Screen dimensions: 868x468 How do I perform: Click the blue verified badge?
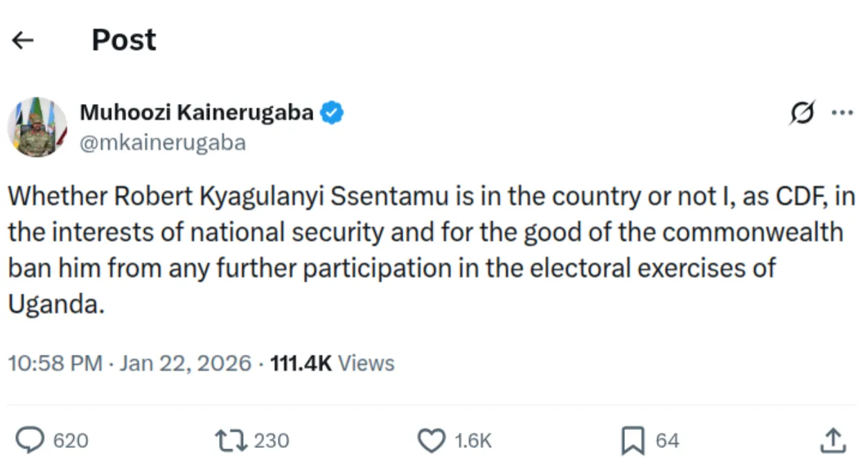click(x=332, y=112)
